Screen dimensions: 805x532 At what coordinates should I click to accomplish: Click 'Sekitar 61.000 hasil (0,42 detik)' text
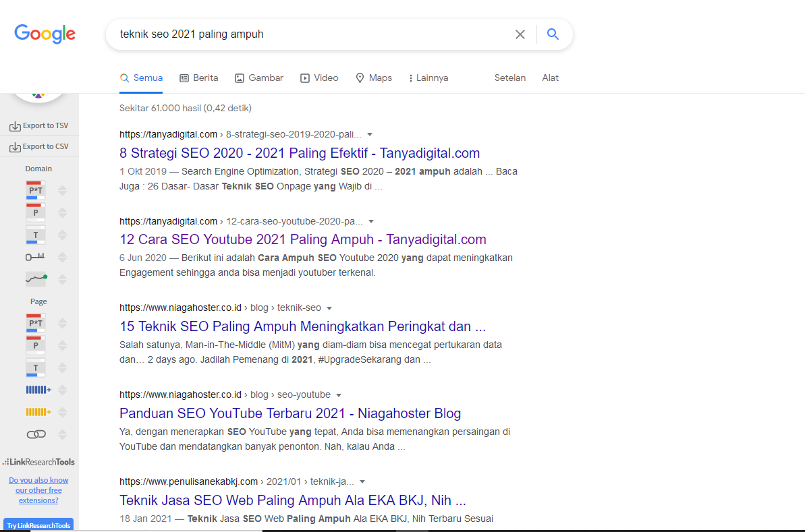[186, 109]
